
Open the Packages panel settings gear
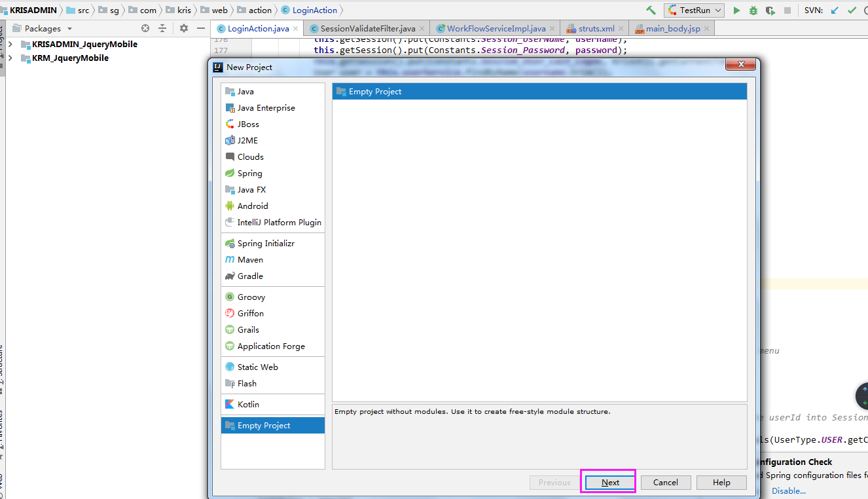tap(183, 28)
